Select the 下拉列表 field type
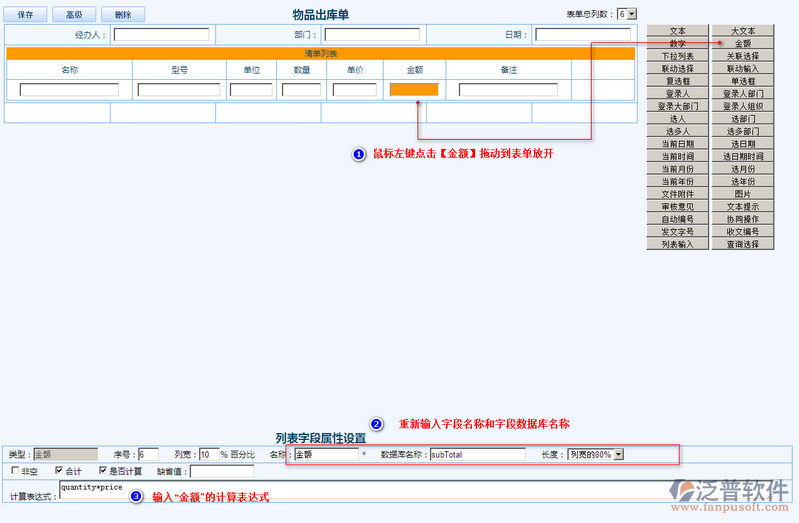The image size is (799, 523). pos(677,57)
